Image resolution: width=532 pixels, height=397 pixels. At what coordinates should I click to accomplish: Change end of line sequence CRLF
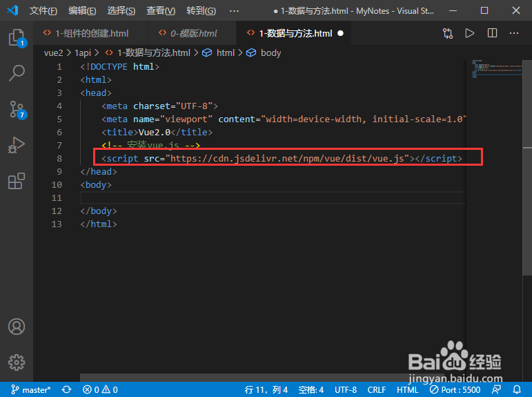(376, 389)
